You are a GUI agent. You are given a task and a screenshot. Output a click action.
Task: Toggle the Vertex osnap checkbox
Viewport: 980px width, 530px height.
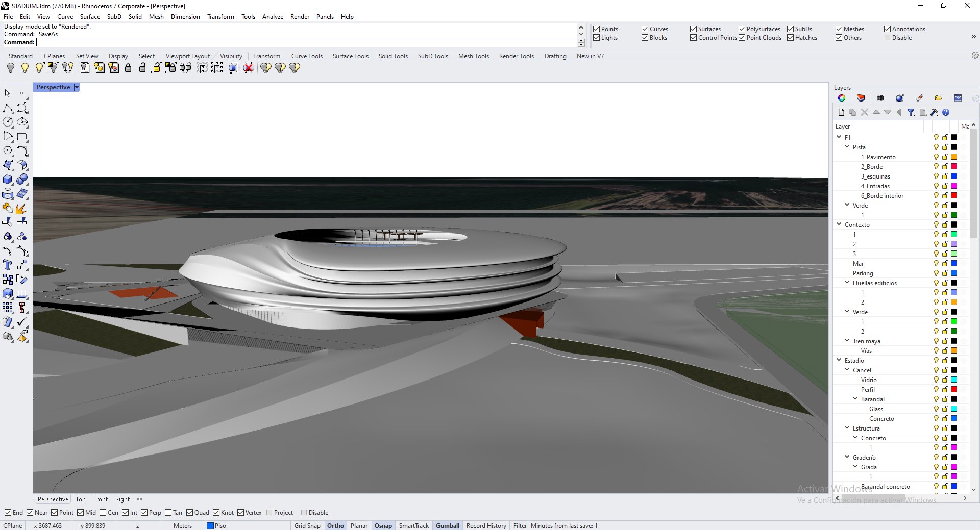(241, 513)
